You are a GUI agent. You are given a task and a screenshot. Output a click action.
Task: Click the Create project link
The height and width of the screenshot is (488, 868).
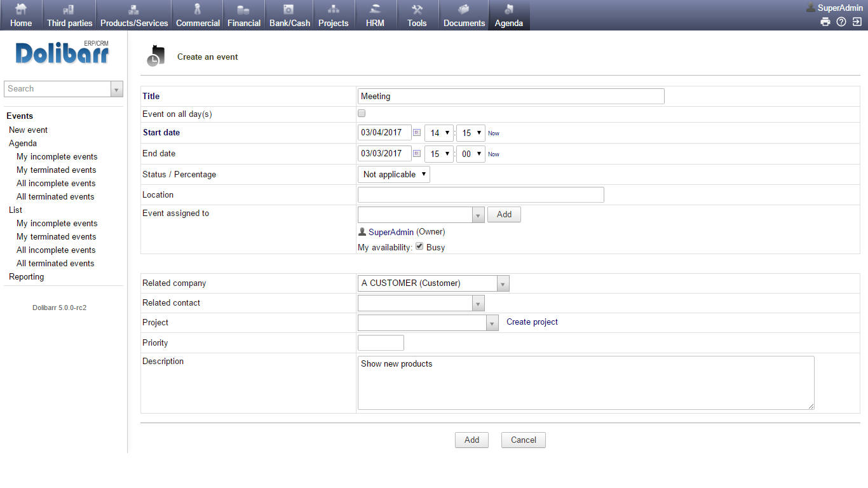click(532, 322)
